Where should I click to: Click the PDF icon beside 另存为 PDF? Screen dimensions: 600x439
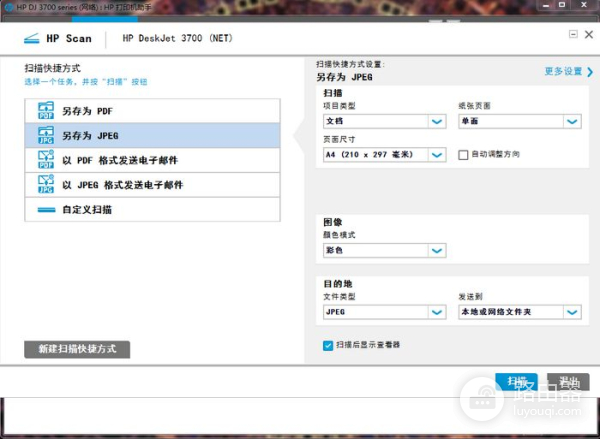pyautogui.click(x=46, y=111)
